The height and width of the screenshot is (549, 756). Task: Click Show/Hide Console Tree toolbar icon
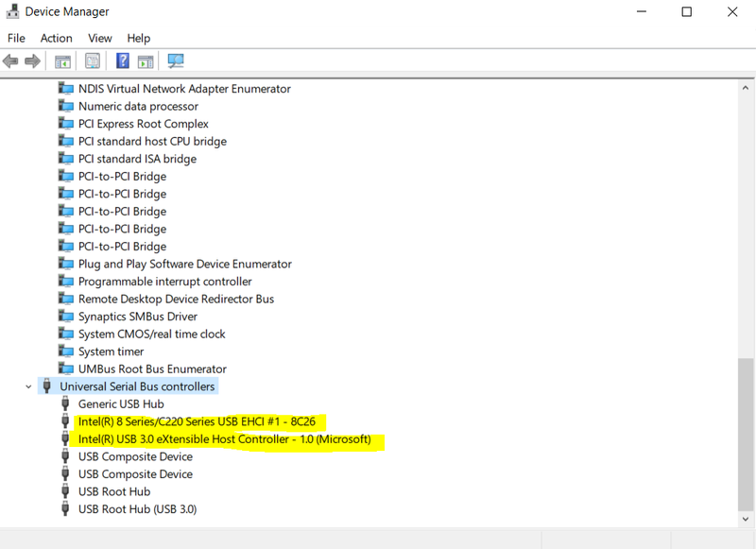click(62, 61)
